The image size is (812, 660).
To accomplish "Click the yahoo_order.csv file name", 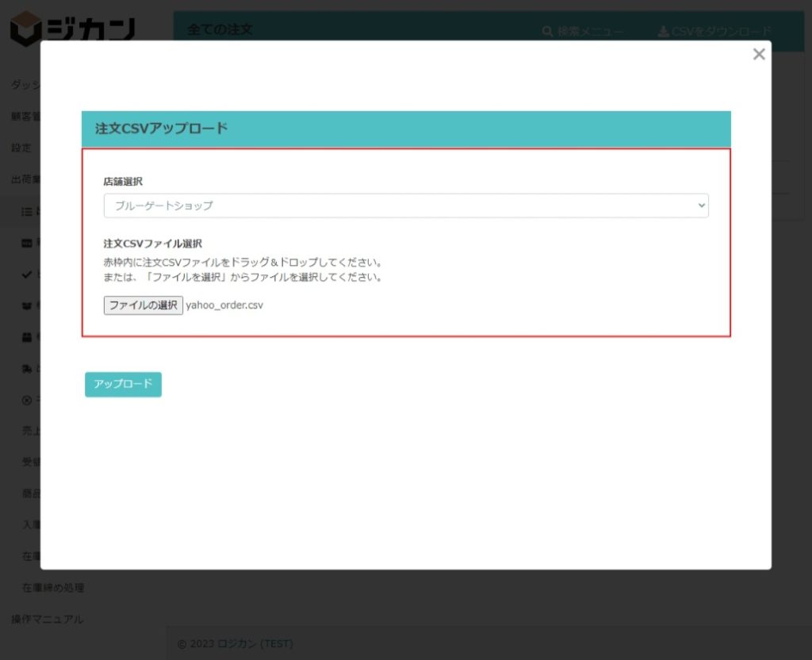I will coord(224,305).
